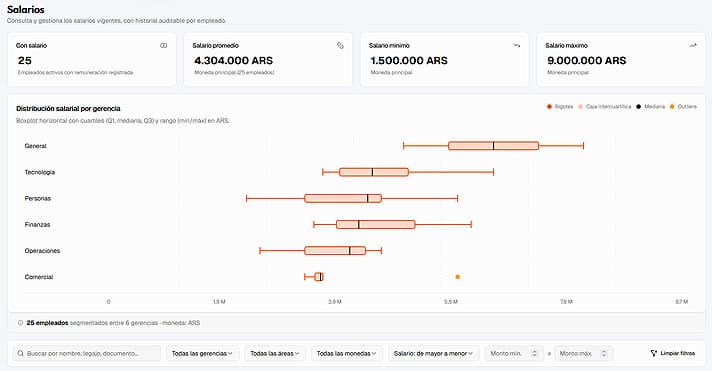Image resolution: width=712 pixels, height=371 pixels.
Task: Click the Mediana legend label
Action: 654,107
